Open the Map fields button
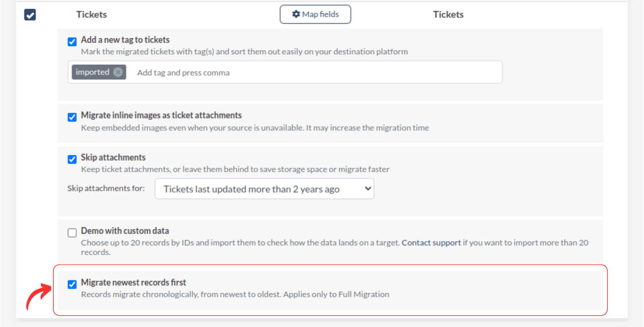Image resolution: width=644 pixels, height=327 pixels. click(x=315, y=14)
